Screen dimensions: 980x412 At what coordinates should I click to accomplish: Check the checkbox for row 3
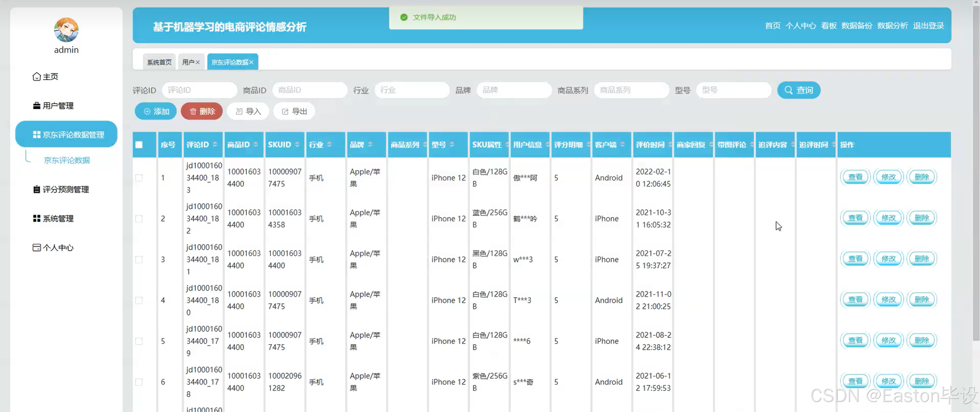click(x=139, y=260)
